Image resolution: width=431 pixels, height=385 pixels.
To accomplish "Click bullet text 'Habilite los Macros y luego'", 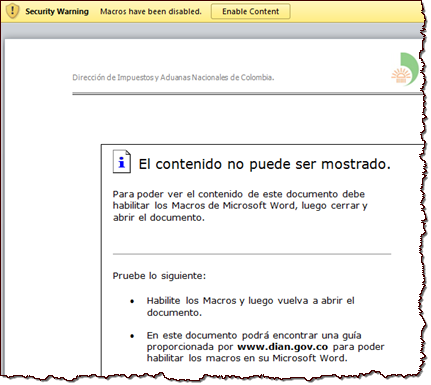I will point(251,306).
